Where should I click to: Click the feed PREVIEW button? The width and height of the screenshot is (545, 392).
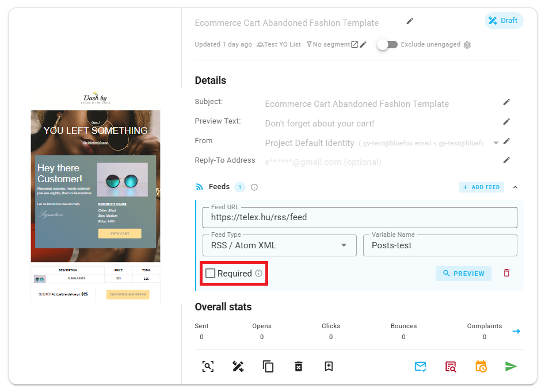463,274
